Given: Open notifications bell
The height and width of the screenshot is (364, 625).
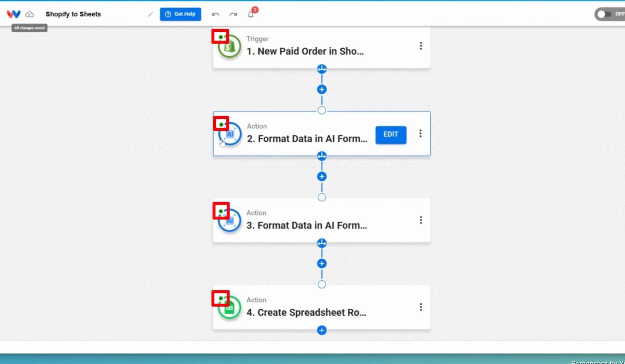Looking at the screenshot, I should [x=251, y=14].
